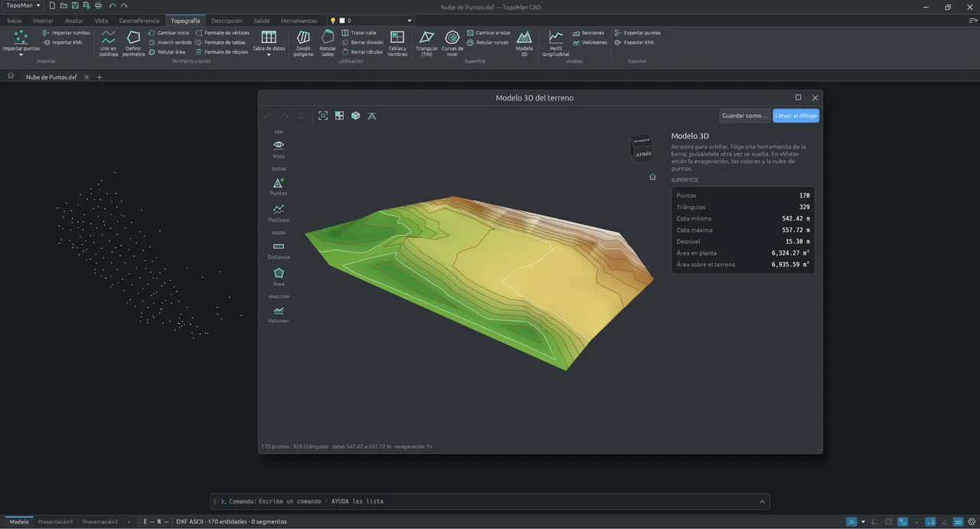This screenshot has height=529, width=980.
Task: Click the Secciones tool
Action: (589, 33)
